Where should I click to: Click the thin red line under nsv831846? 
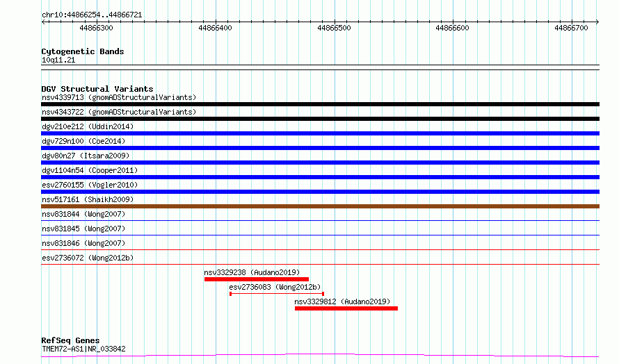(320, 249)
